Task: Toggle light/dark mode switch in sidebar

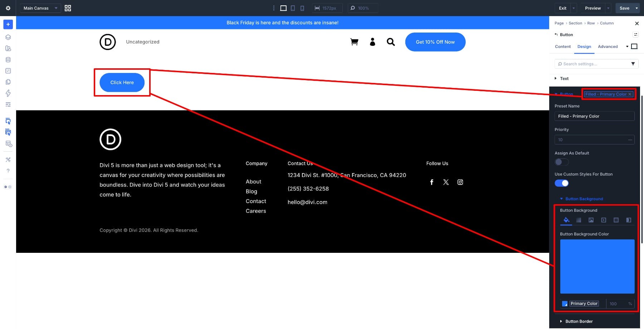Action: tap(8, 187)
